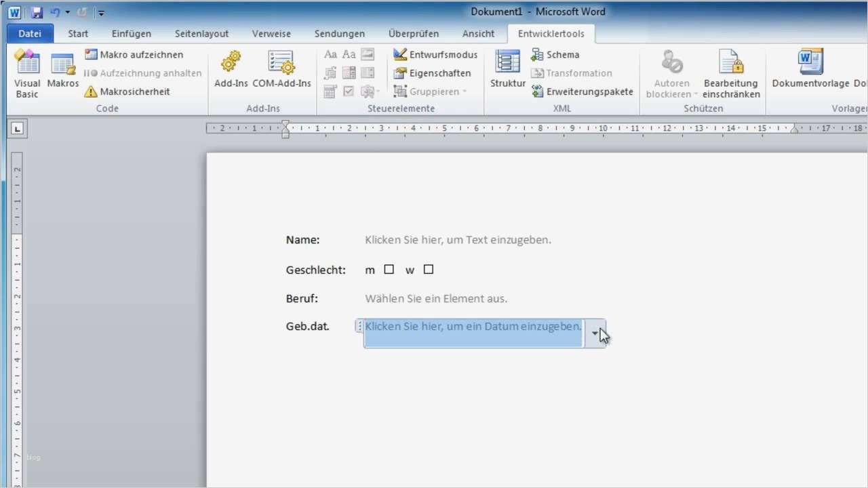Open the Datei menu
The width and height of the screenshot is (868, 488).
29,33
